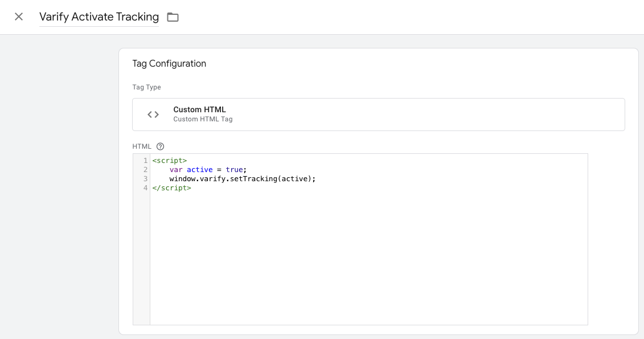Click the HTML help question mark icon

160,146
